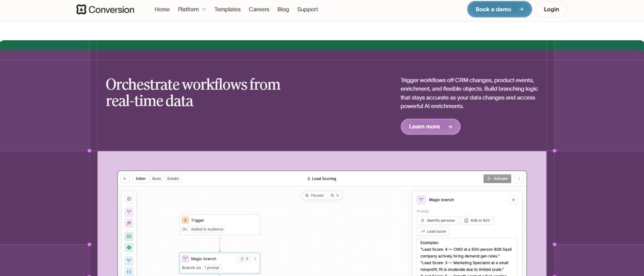Viewport: 644px width, 276px height.
Task: Switch to the Emails tab
Action: pos(173,179)
